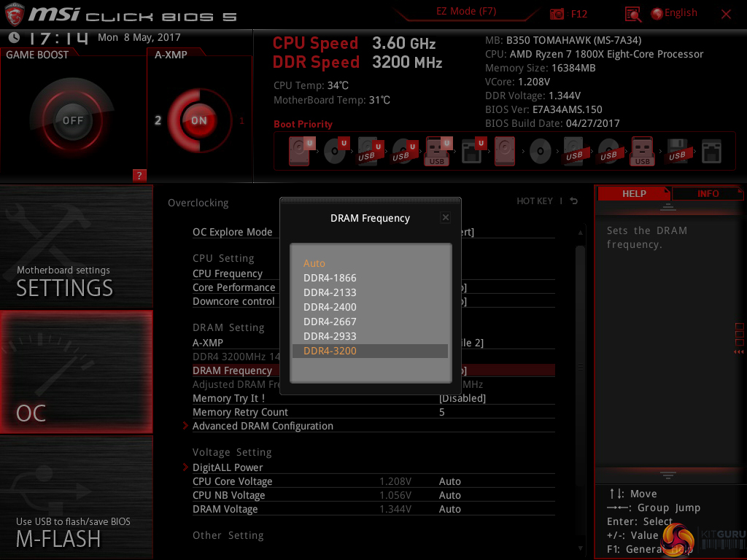
Task: Select the DRAM Frequency setting row
Action: pyautogui.click(x=373, y=370)
